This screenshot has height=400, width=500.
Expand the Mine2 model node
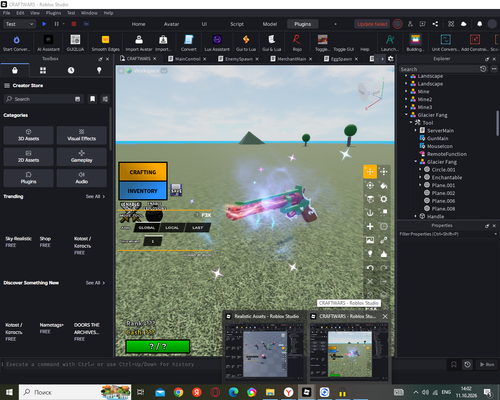[406, 99]
